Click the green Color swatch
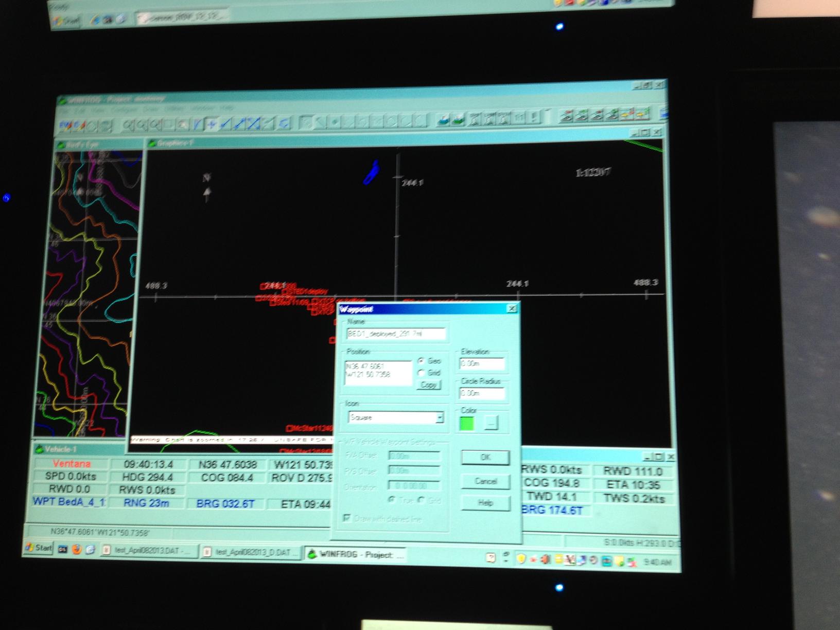840x630 pixels. pos(467,423)
